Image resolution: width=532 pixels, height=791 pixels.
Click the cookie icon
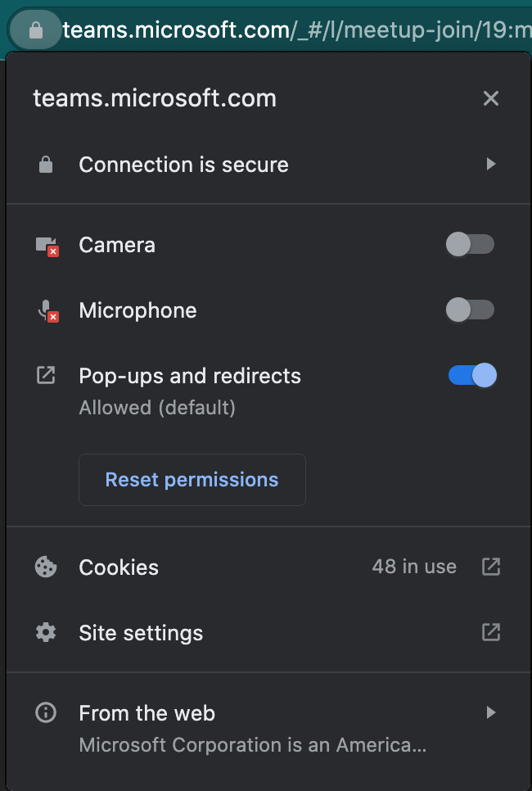tap(46, 567)
